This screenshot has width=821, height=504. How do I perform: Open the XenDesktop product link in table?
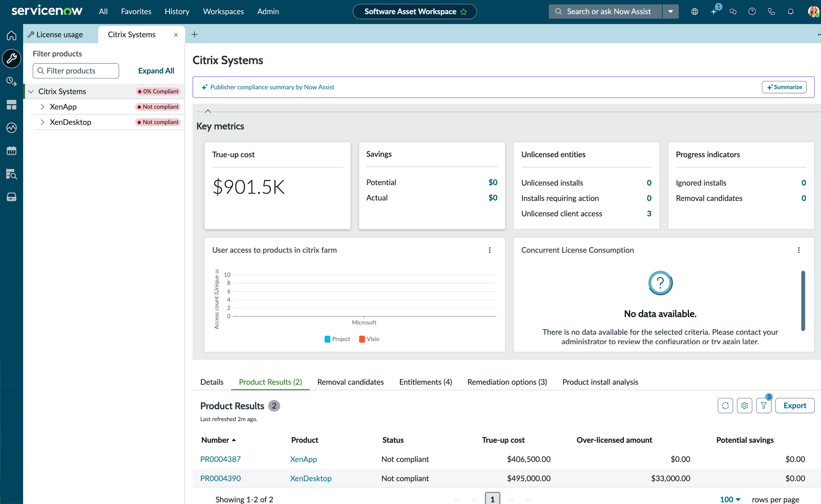[311, 478]
